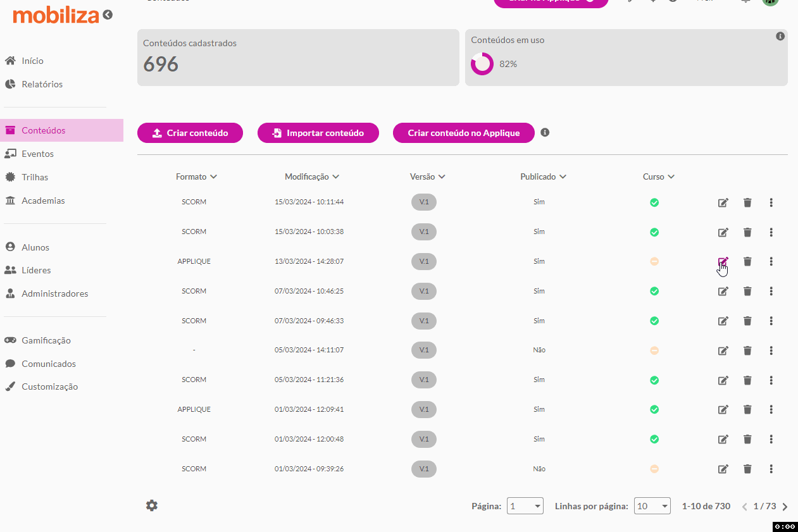Go to previous page with left chevron
This screenshot has width=798, height=532.
pyautogui.click(x=744, y=507)
